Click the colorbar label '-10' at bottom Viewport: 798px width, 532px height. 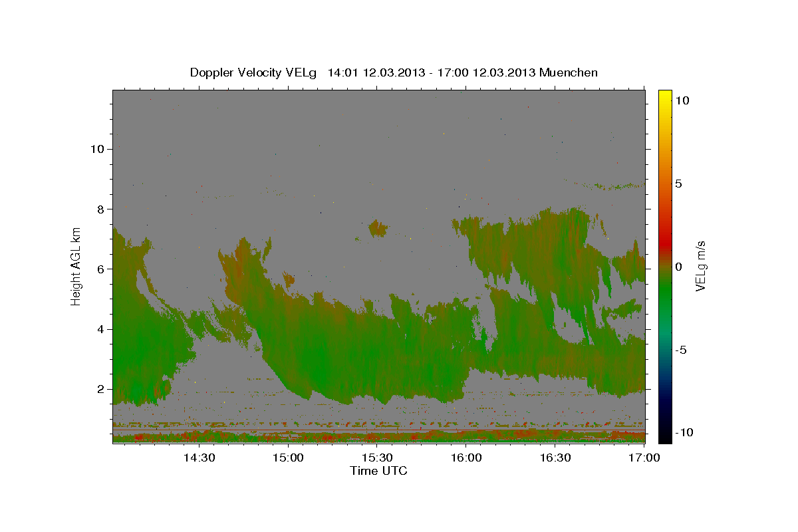[685, 433]
